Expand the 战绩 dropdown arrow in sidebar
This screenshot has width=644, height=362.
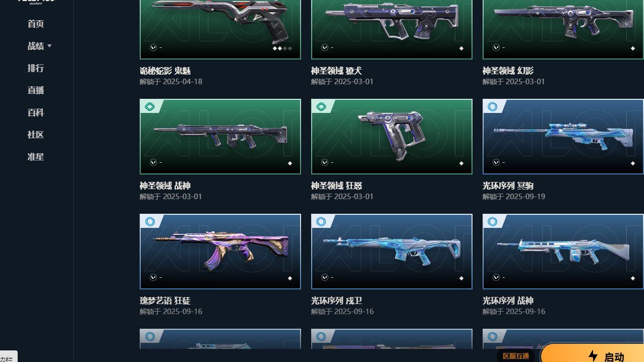(x=49, y=46)
